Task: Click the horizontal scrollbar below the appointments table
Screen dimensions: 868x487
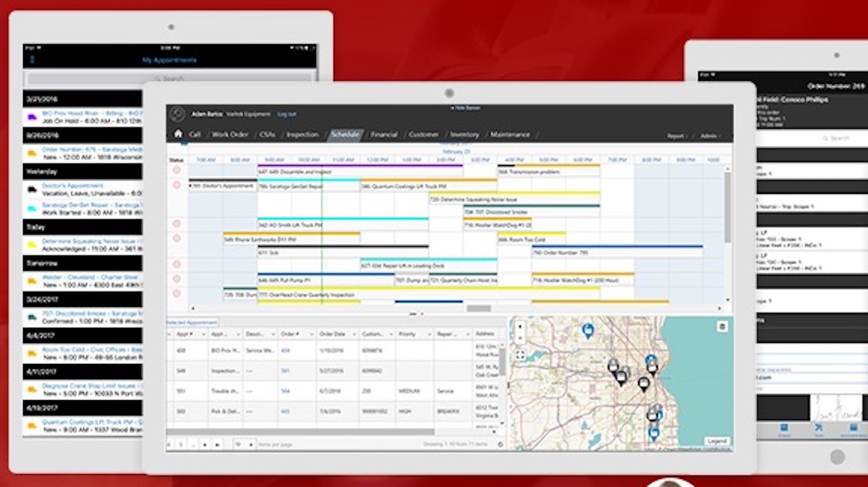Action: tap(302, 431)
